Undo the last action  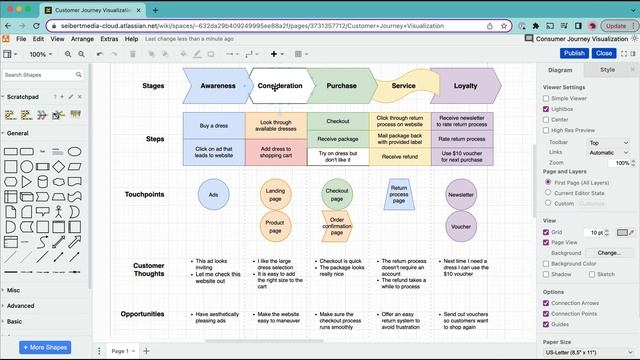pyautogui.click(x=100, y=54)
